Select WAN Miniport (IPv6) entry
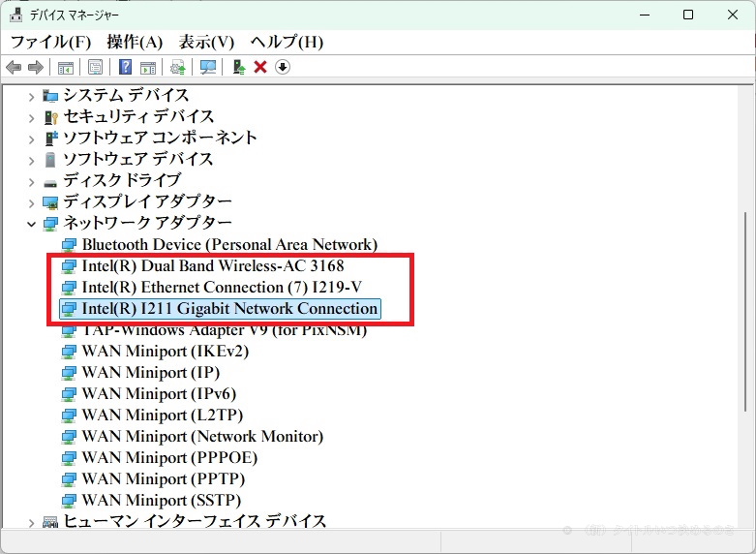Screen dimensions: 756x554 [159, 394]
